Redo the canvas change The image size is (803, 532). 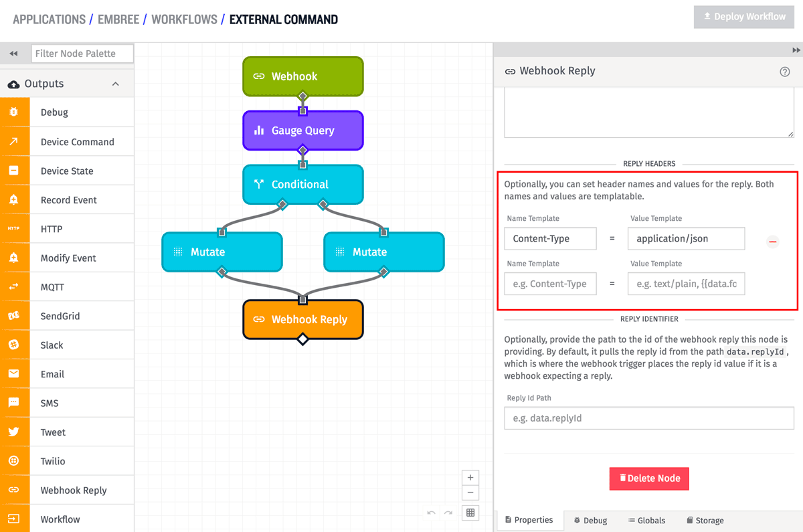pos(448,513)
